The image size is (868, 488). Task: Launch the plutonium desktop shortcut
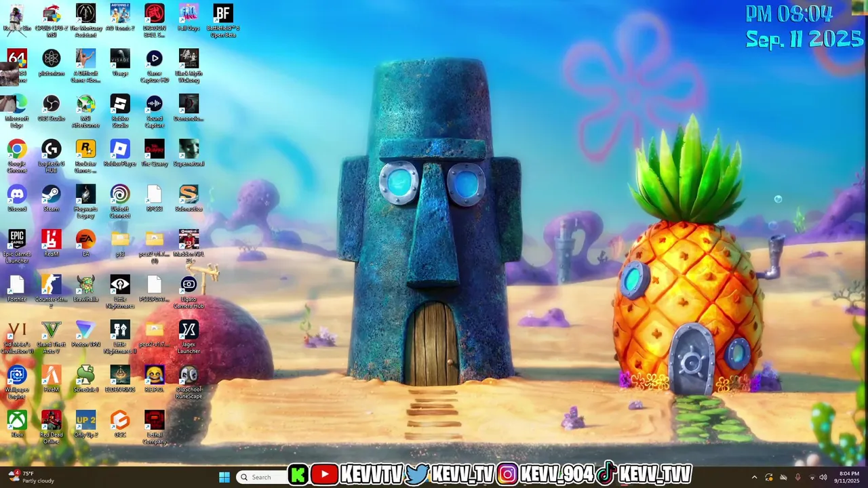pyautogui.click(x=52, y=63)
